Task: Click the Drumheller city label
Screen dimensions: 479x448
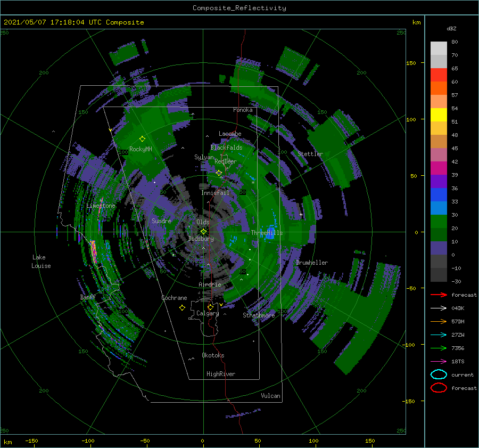Action: [312, 263]
